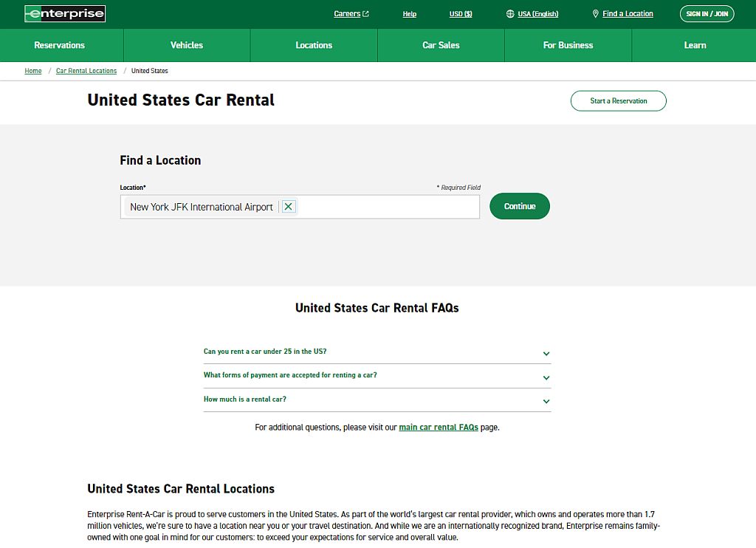Open the main car rental FAQs link
The height and width of the screenshot is (548, 756).
[x=438, y=427]
